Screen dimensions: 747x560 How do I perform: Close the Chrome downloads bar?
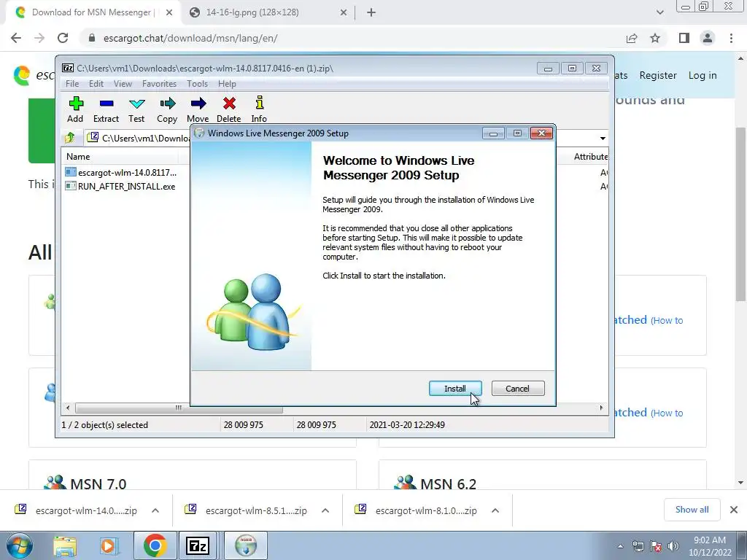click(734, 510)
